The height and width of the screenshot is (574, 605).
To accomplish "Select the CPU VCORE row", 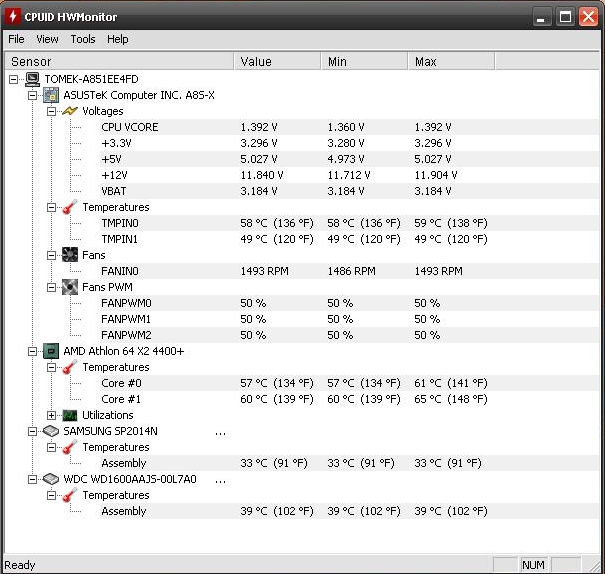I will (349, 127).
